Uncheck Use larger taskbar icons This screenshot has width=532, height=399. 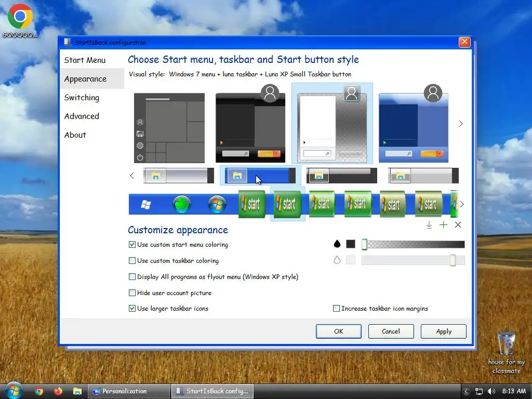168,309
